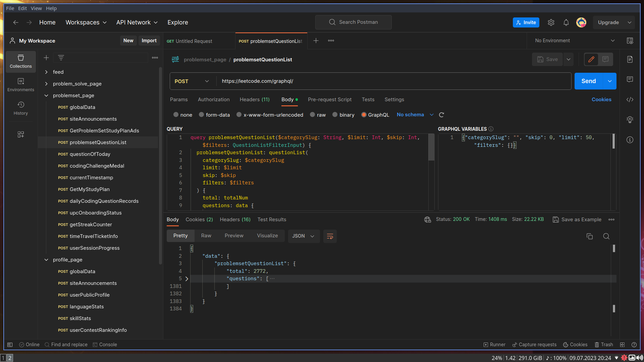This screenshot has width=644, height=362.
Task: Copy response with the copy icon
Action: (x=589, y=236)
